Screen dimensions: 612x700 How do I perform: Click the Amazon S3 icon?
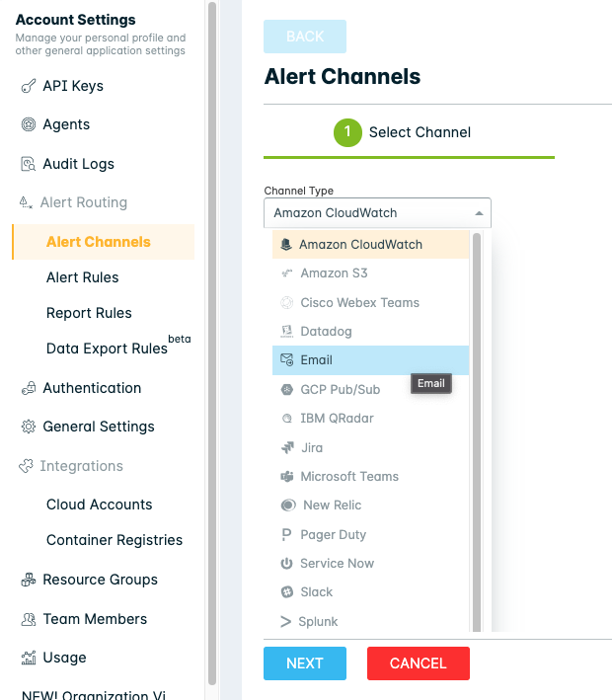click(x=286, y=272)
